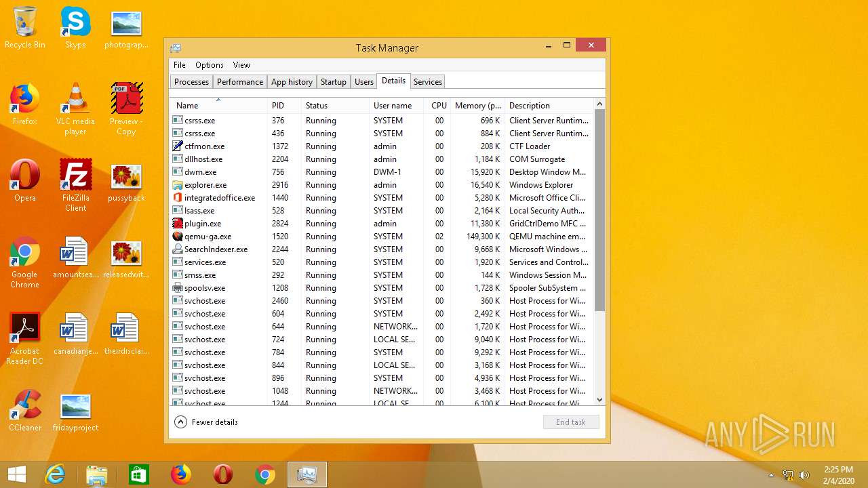This screenshot has width=868, height=488.
Task: Select the dwm.exe process row
Action: (x=382, y=172)
